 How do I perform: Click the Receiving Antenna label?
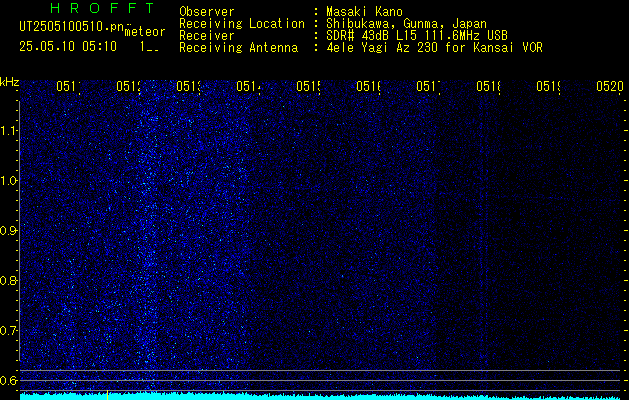[x=239, y=48]
